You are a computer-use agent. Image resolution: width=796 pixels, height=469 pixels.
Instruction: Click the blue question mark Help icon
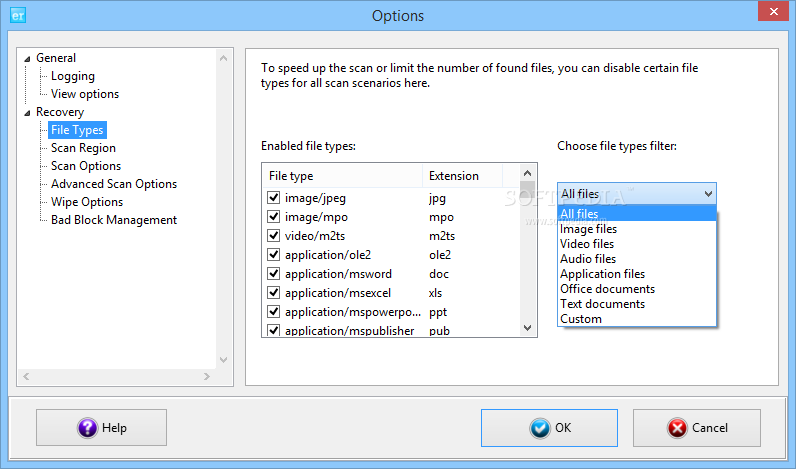[88, 428]
